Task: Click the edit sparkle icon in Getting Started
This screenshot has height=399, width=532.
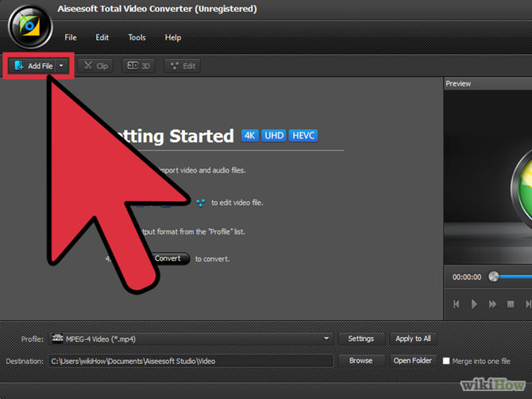Action: click(x=201, y=203)
